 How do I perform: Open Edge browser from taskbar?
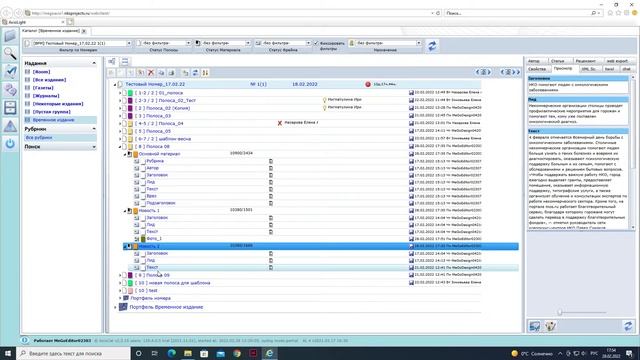[171, 353]
